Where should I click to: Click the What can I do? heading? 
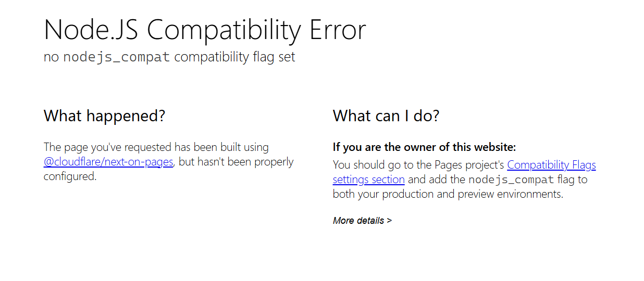[x=386, y=116]
